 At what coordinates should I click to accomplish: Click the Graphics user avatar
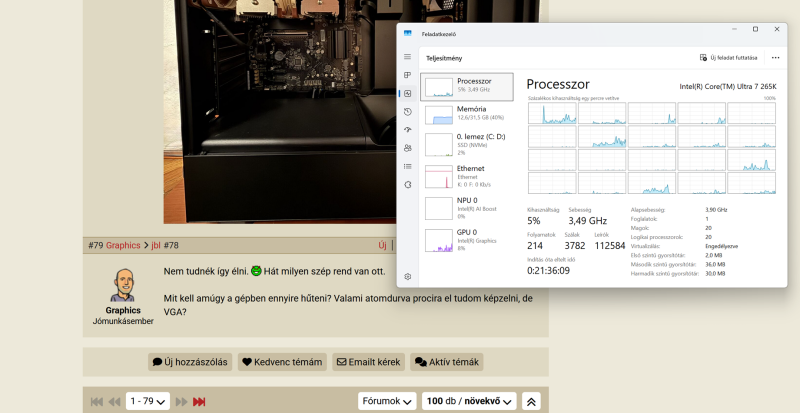122,285
